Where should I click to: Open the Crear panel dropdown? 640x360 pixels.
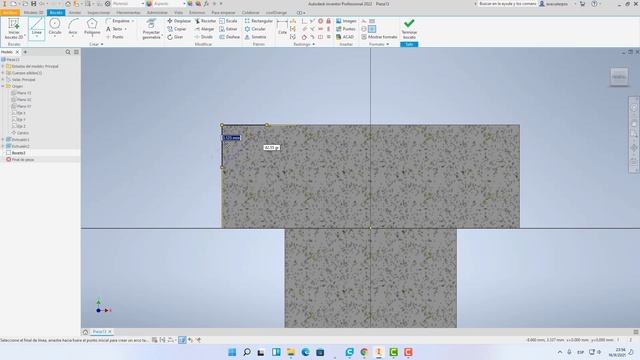point(96,44)
